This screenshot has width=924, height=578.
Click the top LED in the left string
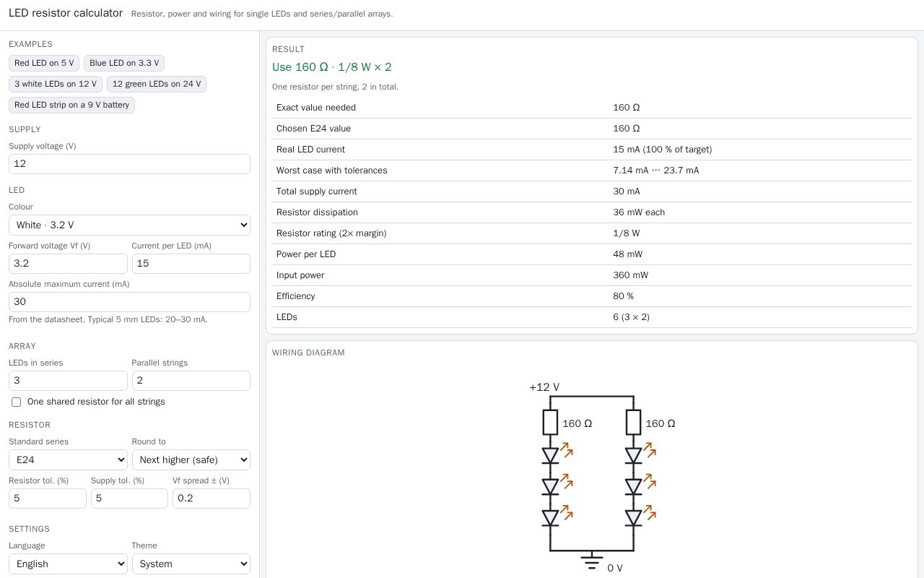[550, 456]
